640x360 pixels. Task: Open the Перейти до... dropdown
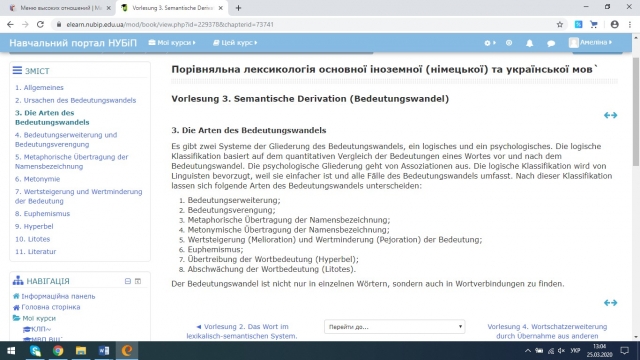click(394, 327)
